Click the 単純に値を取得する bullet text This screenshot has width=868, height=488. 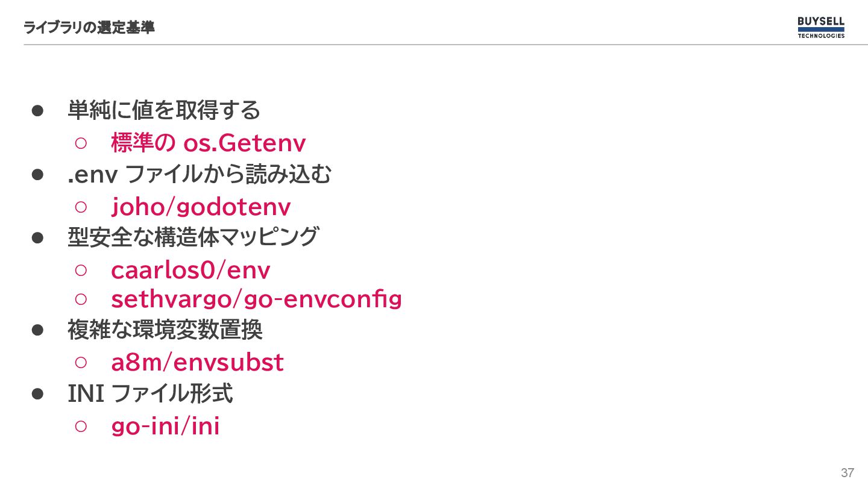[x=164, y=110]
